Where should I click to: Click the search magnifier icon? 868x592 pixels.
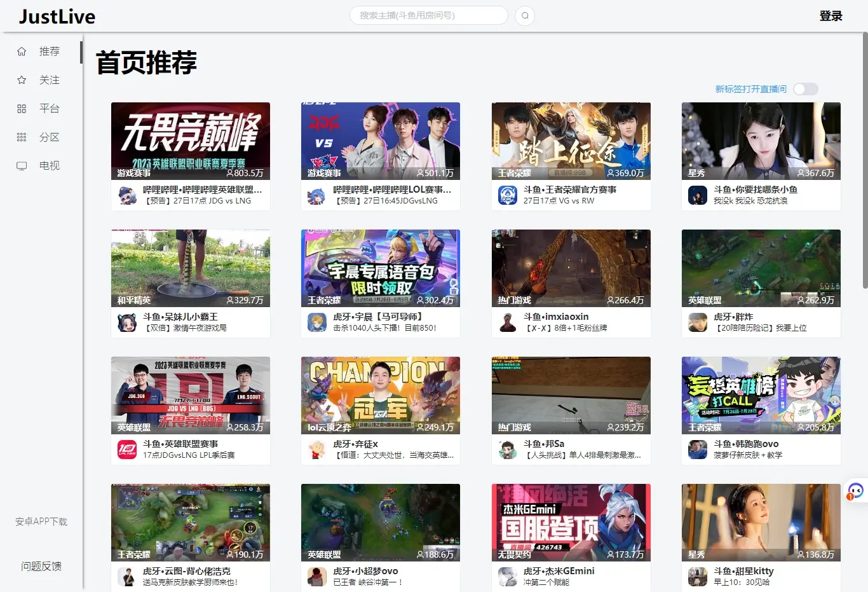tap(524, 15)
